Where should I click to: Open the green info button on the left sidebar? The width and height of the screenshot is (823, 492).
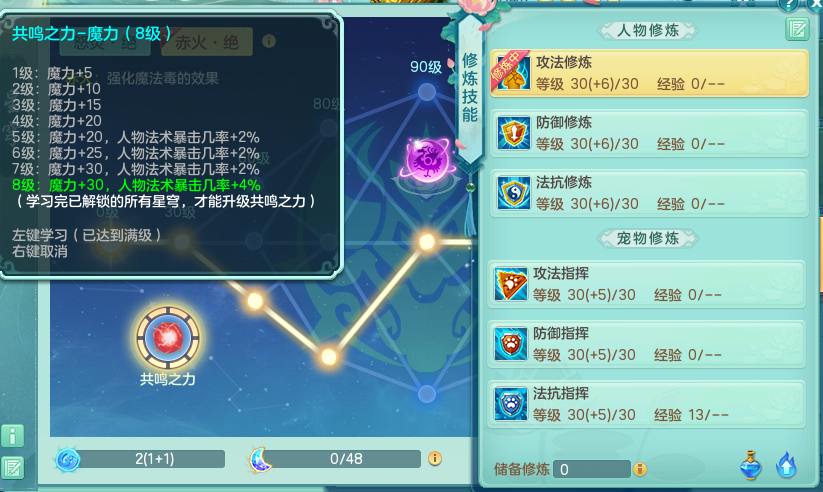pyautogui.click(x=13, y=435)
